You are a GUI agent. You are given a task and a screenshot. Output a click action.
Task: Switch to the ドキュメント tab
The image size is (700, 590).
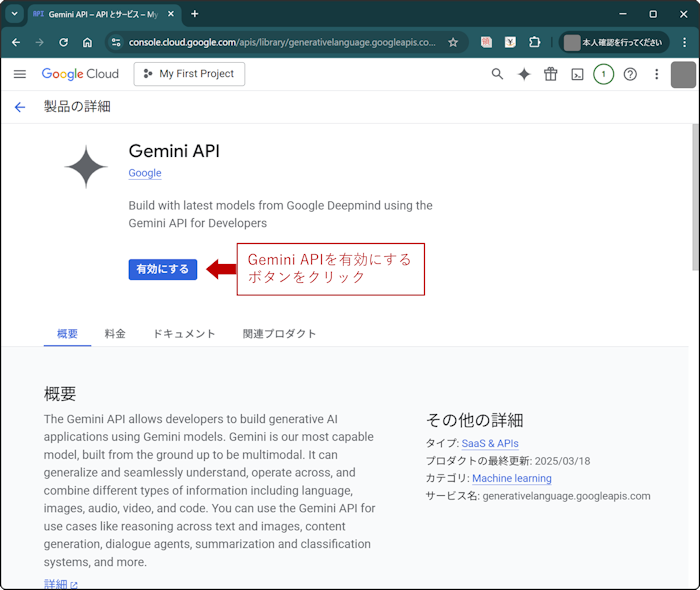pyautogui.click(x=184, y=334)
